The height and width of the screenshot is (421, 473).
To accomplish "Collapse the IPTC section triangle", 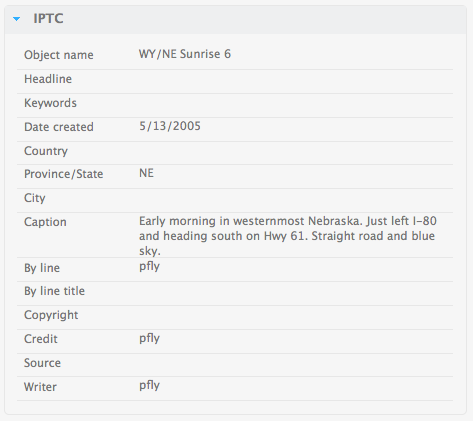I will [x=16, y=19].
